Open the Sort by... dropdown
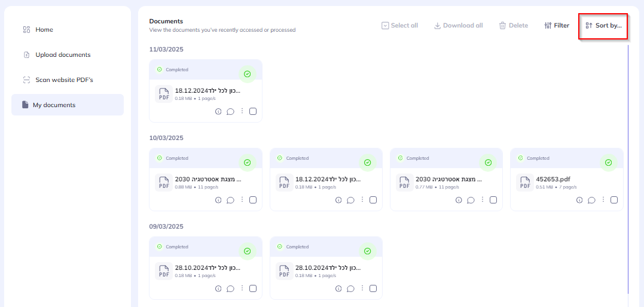Image resolution: width=644 pixels, height=307 pixels. 603,26
